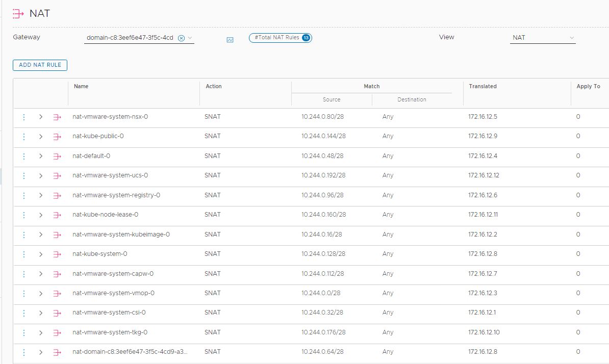The height and width of the screenshot is (364, 609).
Task: Open three-dot menu for nat-kube-system-0
Action: point(23,254)
